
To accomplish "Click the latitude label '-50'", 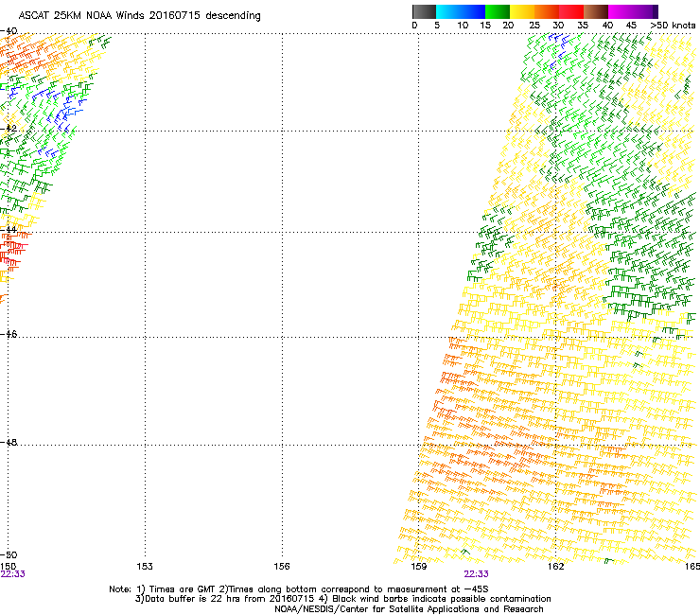I will point(9,554).
